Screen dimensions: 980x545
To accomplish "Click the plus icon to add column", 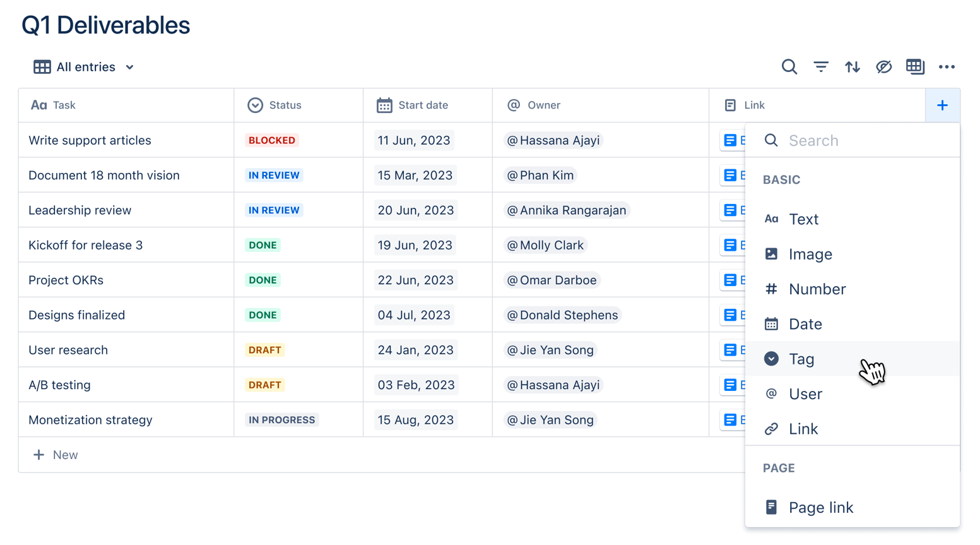I will click(x=942, y=105).
